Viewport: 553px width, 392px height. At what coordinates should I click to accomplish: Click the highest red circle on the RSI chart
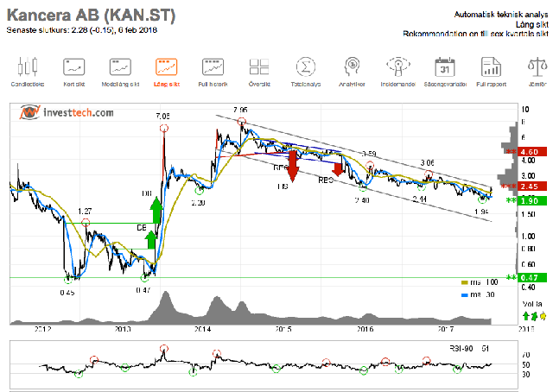point(163,349)
